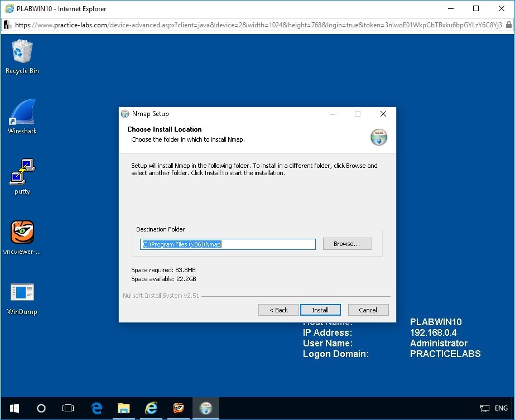Viewport: 515px width, 420px height.
Task: Go to previous step with Back button
Action: 278,310
